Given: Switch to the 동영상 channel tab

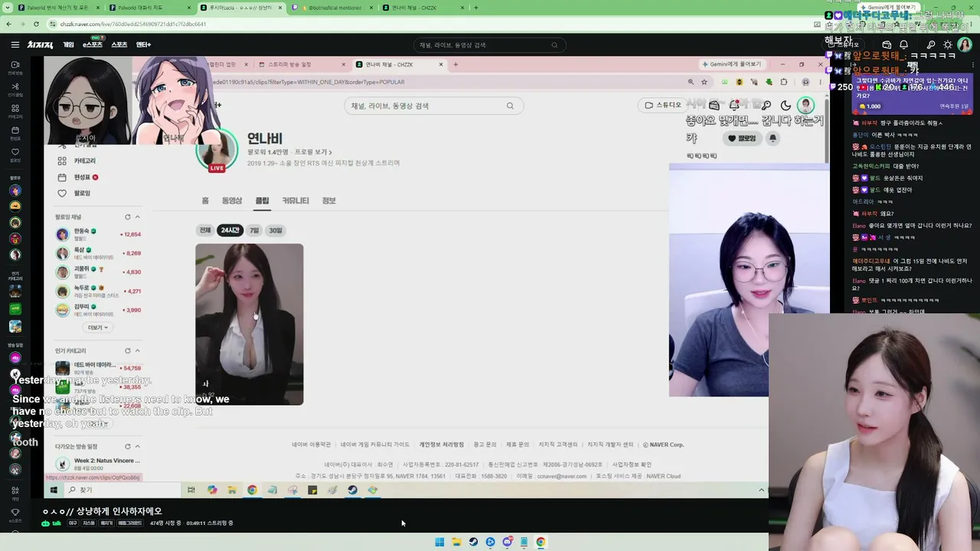Looking at the screenshot, I should [232, 201].
